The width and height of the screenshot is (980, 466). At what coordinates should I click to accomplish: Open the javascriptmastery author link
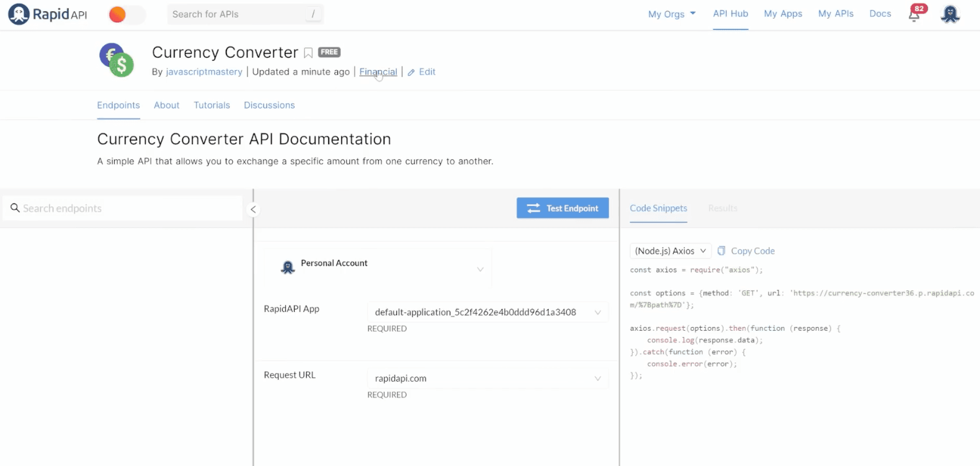coord(204,72)
